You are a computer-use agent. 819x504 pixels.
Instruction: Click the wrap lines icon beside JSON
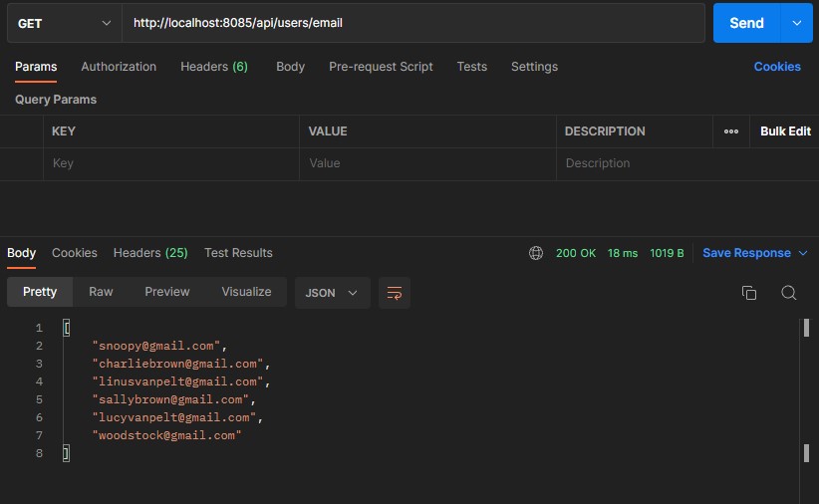coord(395,293)
